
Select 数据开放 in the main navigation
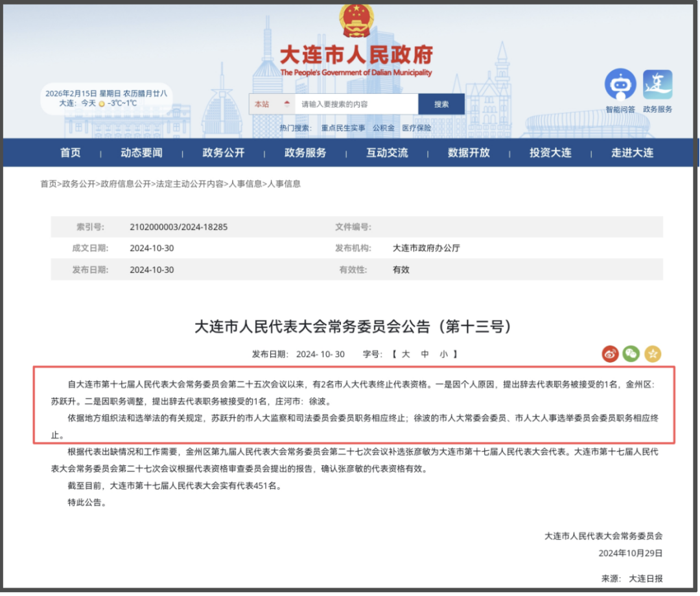click(x=469, y=153)
